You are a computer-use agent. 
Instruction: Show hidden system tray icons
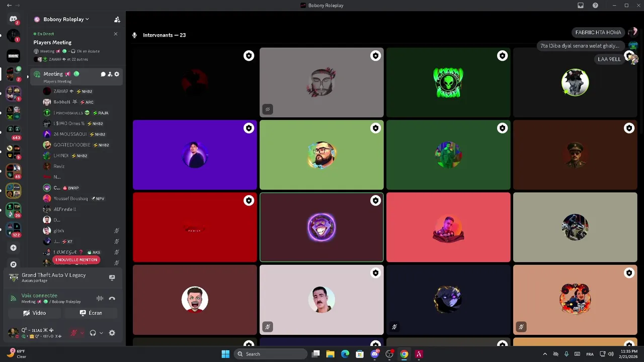[x=545, y=354]
